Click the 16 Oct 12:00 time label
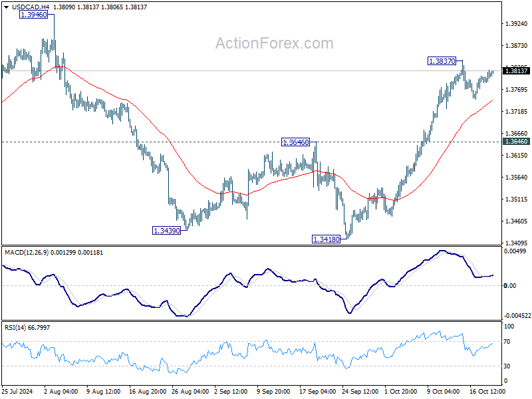Screen dimensions: 532x399 tap(487, 391)
